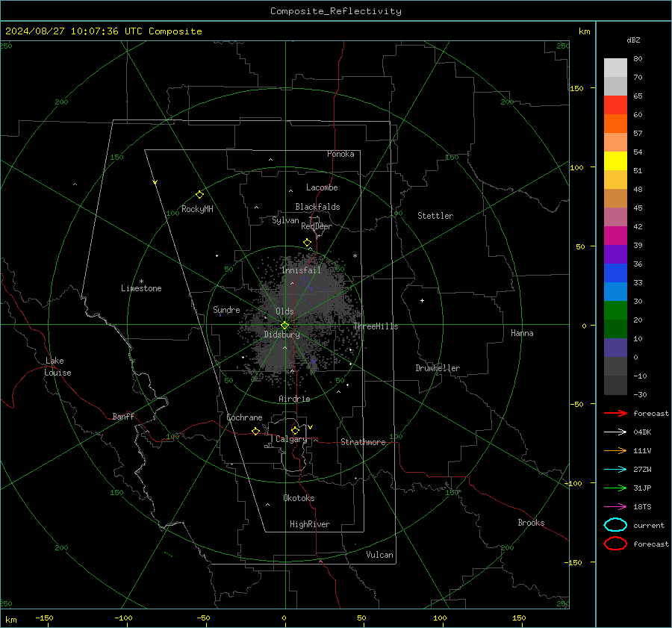Viewport: 672px width, 628px height.
Task: Select the green 20-30 dBZ swatch
Action: pos(615,310)
